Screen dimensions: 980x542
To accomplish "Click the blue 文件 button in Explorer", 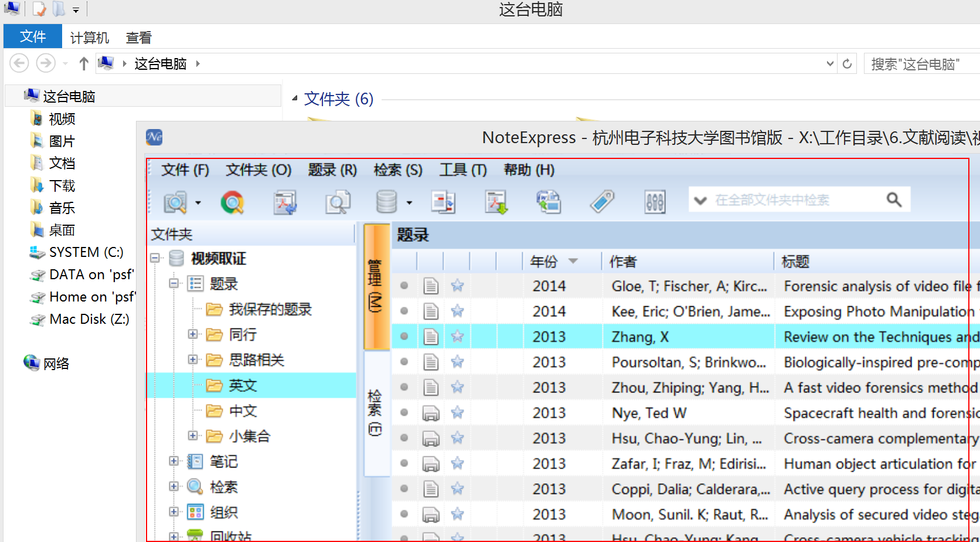I will point(33,36).
